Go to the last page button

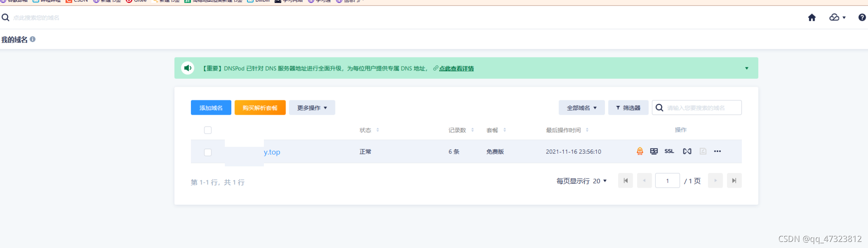pyautogui.click(x=734, y=181)
